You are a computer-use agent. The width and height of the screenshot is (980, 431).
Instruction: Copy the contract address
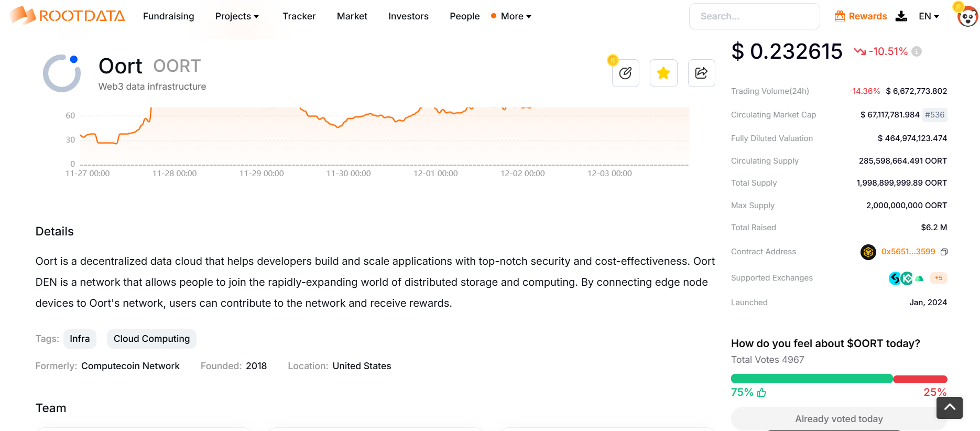(944, 252)
